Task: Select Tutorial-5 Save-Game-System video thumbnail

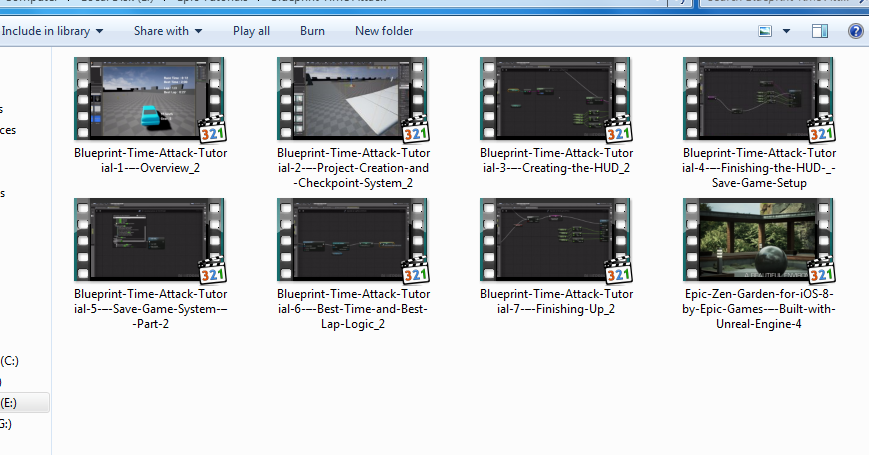Action: click(x=150, y=240)
